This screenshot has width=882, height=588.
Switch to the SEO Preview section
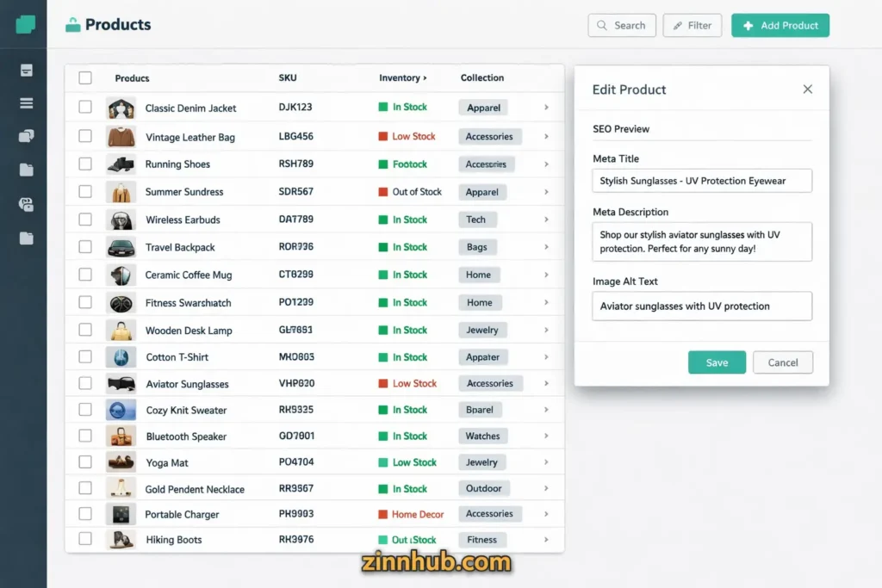pyautogui.click(x=621, y=128)
